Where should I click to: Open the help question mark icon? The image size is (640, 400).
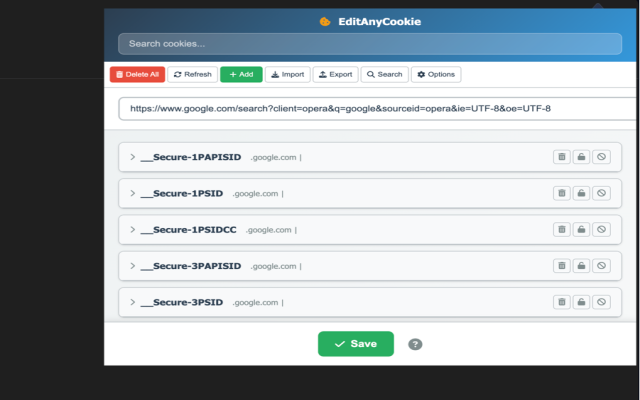click(415, 344)
